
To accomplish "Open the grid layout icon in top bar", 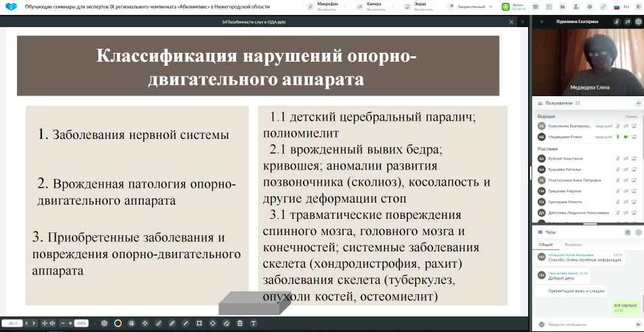I will tap(535, 7).
